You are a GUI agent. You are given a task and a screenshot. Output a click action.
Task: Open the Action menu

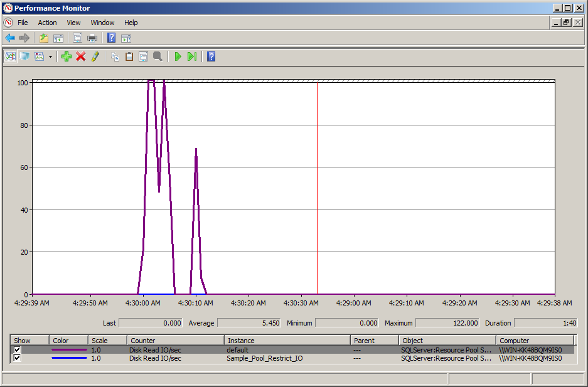[47, 23]
